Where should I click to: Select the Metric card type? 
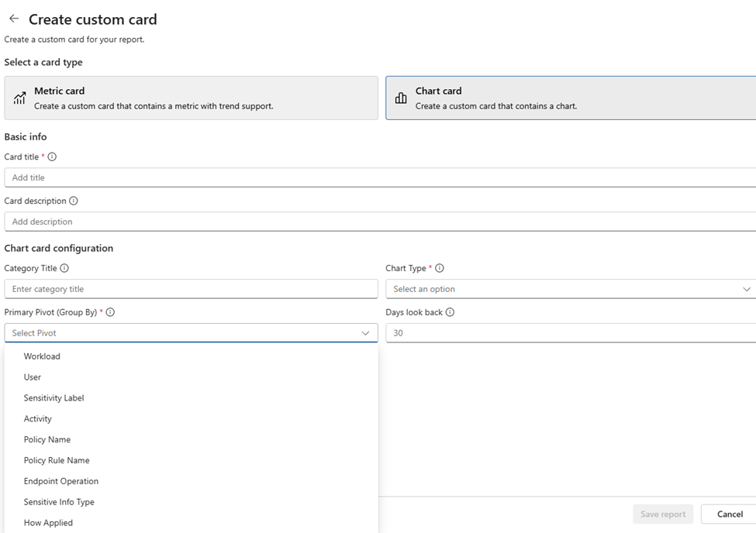[191, 98]
